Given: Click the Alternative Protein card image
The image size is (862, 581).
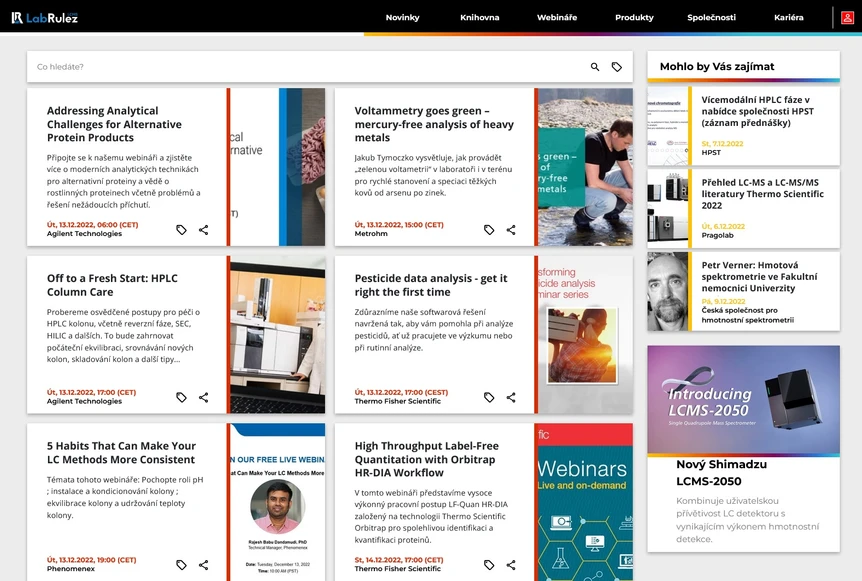Looking at the screenshot, I should (x=278, y=167).
